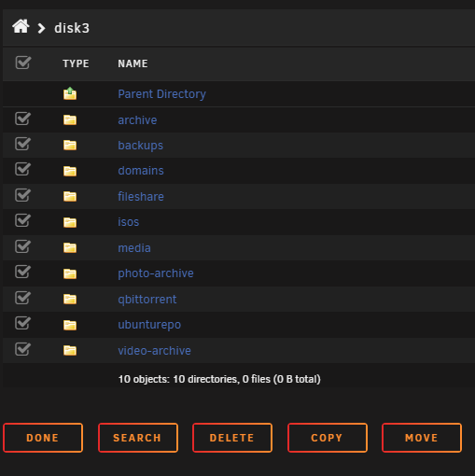Viewport: 475px width, 476px height.
Task: Click the folder icon for media
Action: pos(70,247)
